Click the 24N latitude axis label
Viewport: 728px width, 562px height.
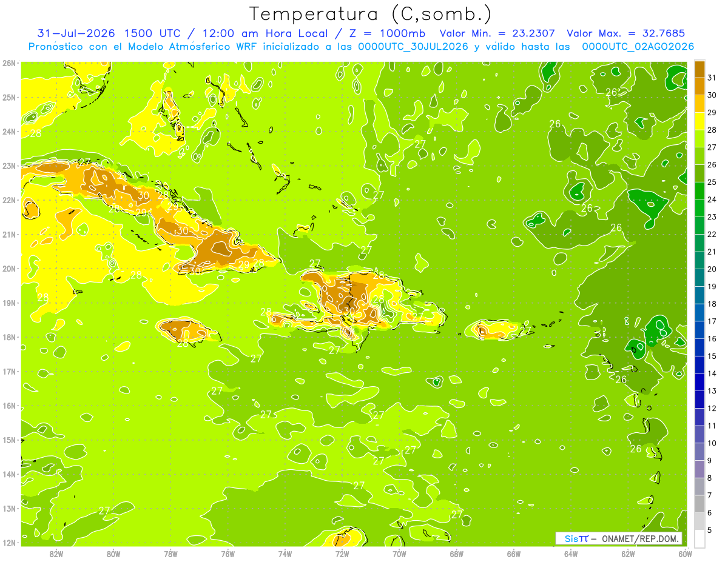pos(9,132)
